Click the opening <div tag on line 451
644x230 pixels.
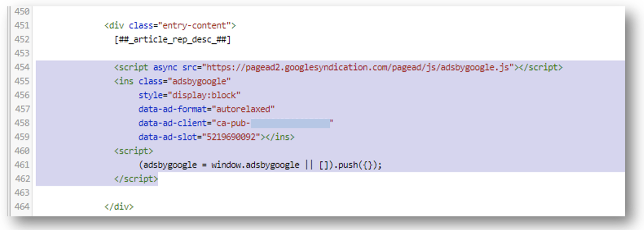[113, 25]
